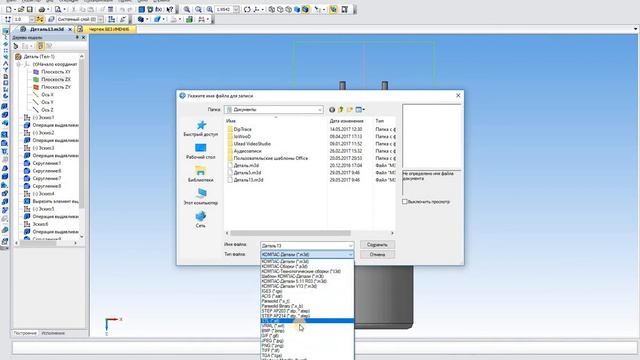Sort files by Дата изменения column
640x360 pixels.
tap(347, 121)
